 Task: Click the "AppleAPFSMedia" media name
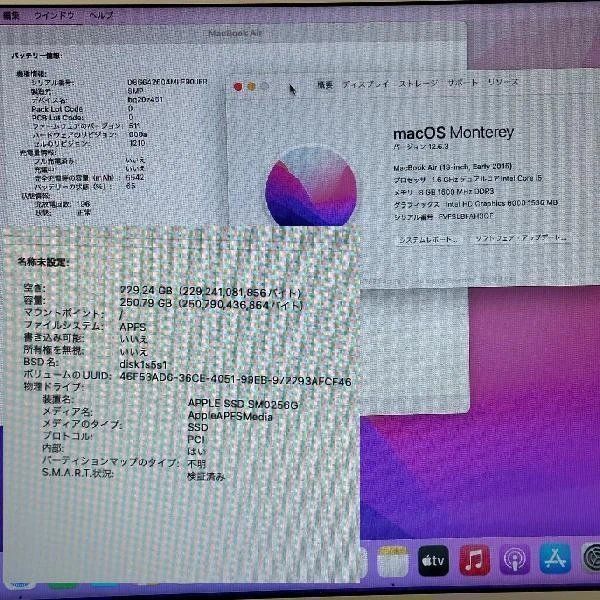(230, 416)
